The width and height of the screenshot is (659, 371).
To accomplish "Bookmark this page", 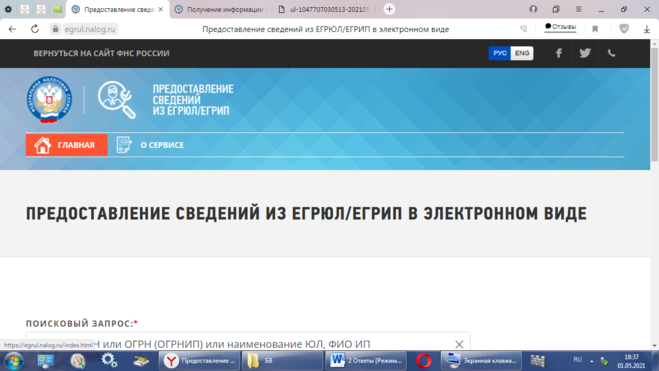I will pos(595,29).
